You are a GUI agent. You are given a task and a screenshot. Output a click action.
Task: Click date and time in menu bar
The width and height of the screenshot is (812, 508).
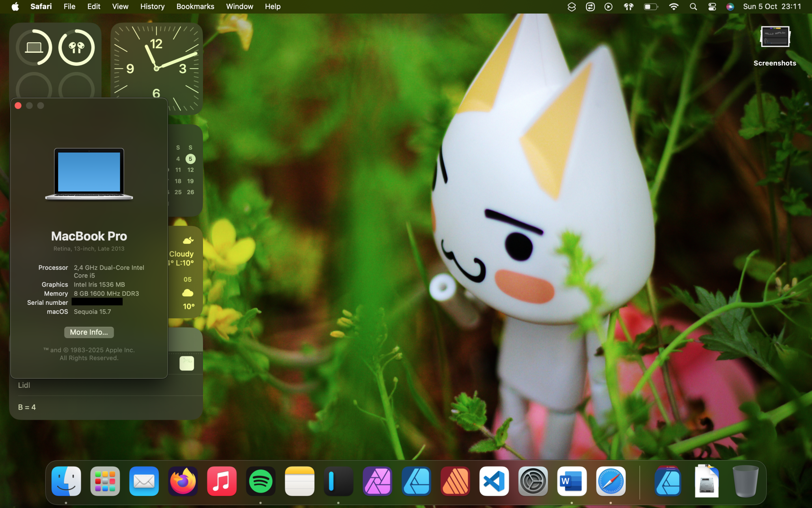(772, 7)
